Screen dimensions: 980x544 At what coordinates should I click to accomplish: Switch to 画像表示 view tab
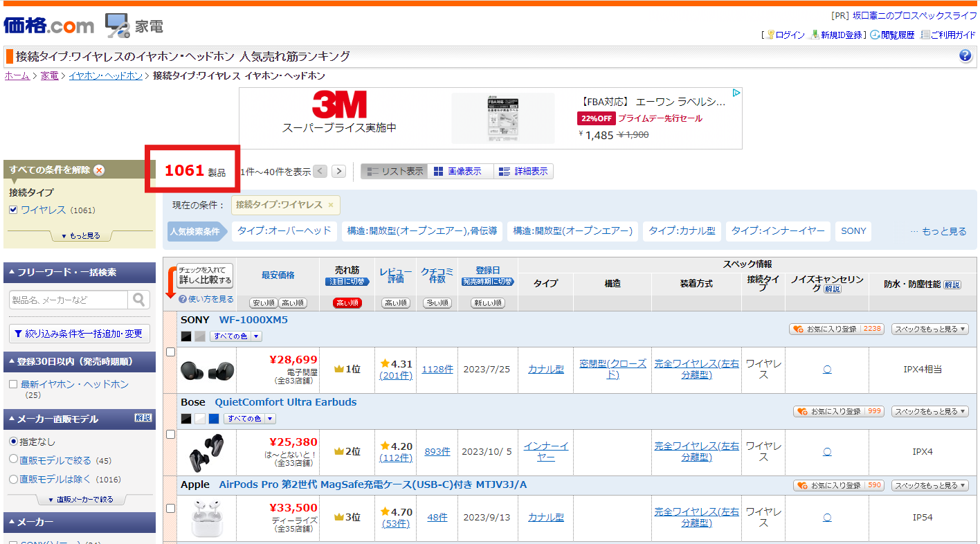pyautogui.click(x=457, y=172)
